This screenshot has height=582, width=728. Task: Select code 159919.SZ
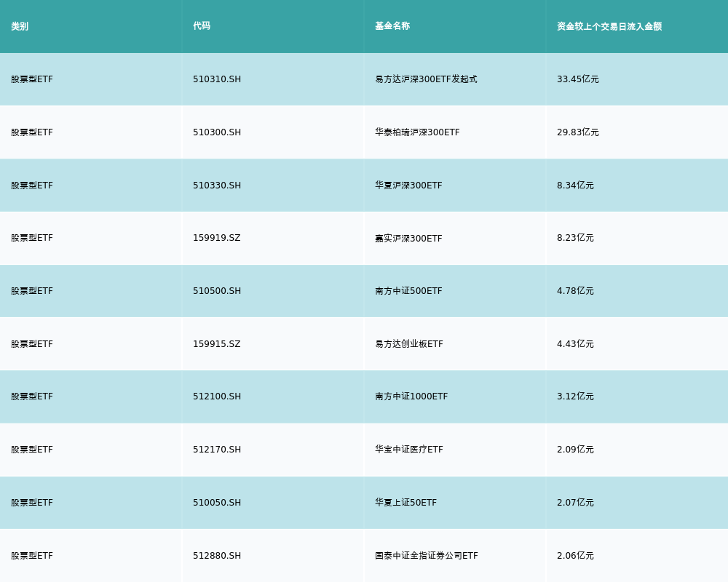[x=217, y=238]
